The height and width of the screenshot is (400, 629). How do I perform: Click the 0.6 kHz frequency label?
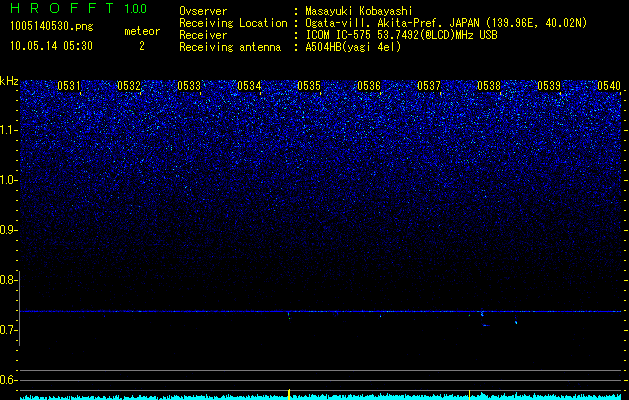point(7,380)
